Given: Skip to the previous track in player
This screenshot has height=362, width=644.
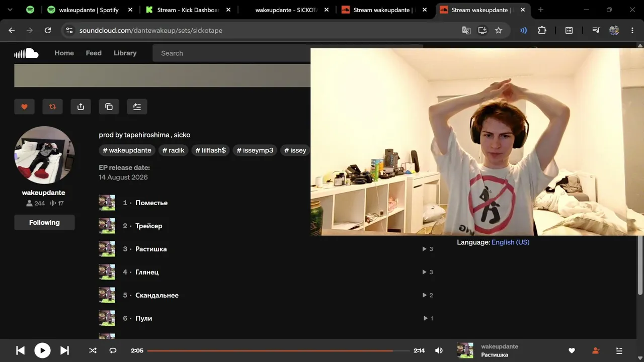Looking at the screenshot, I should click(x=20, y=350).
